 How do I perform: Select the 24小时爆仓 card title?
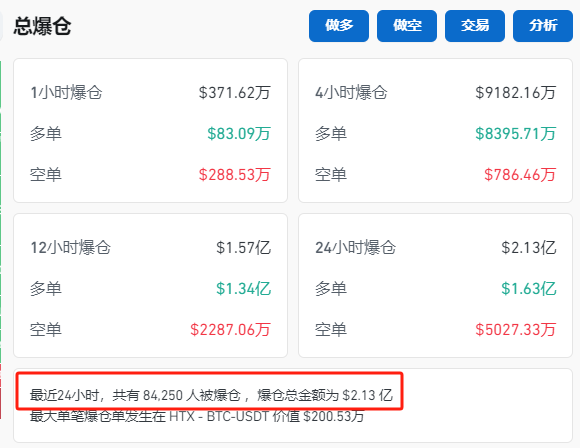[355, 247]
